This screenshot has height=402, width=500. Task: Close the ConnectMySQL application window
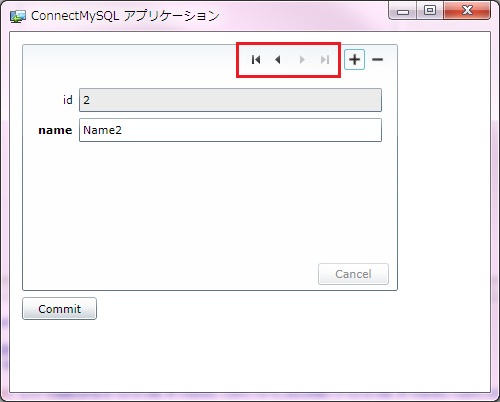[467, 11]
